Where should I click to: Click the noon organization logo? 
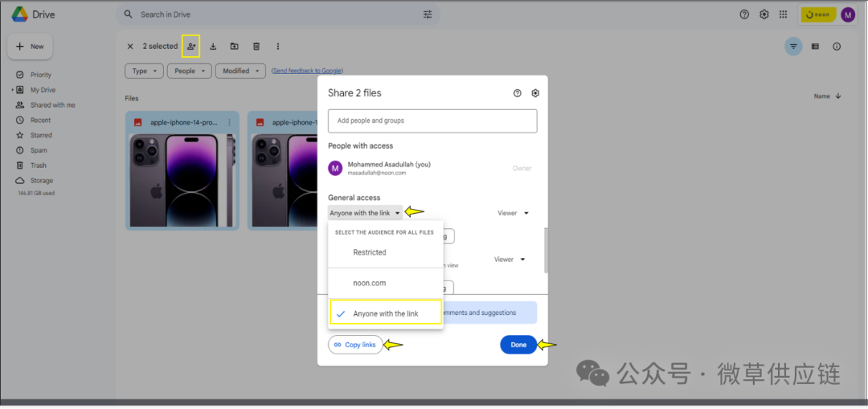coord(818,15)
